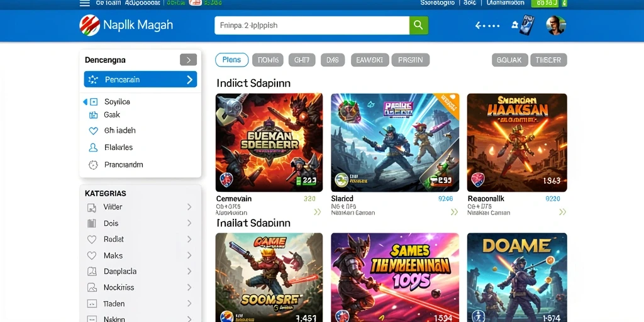Screen dimensions: 644x322
Task: Open the card icon in header
Action: [x=526, y=25]
